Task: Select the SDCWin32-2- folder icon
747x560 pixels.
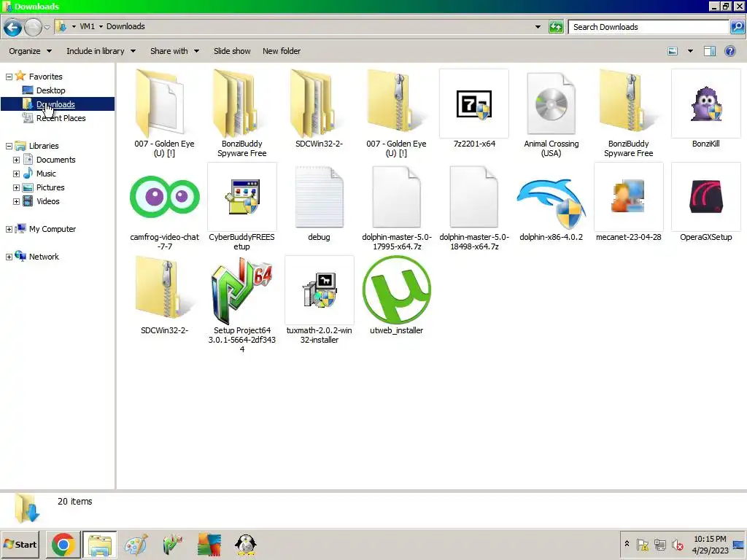Action: (x=319, y=104)
